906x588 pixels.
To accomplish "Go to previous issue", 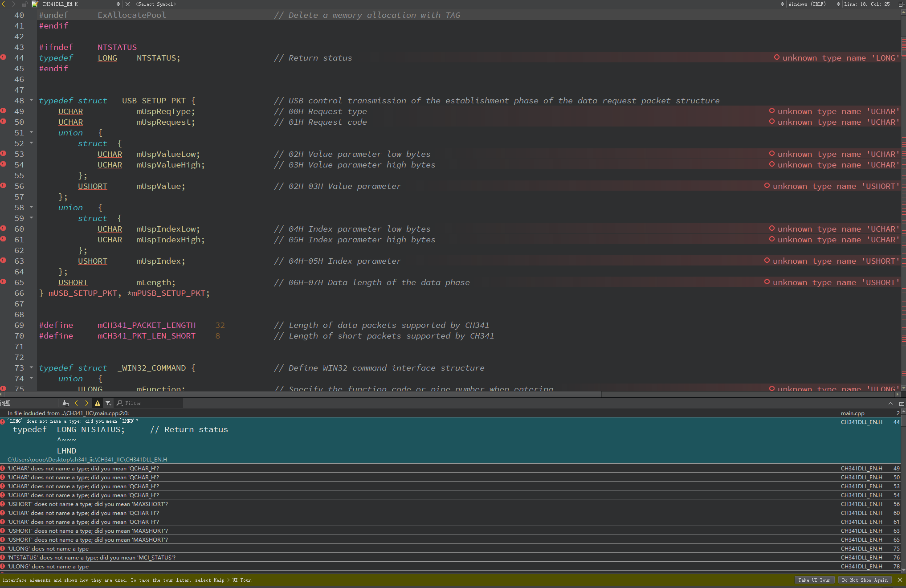I will click(x=76, y=403).
